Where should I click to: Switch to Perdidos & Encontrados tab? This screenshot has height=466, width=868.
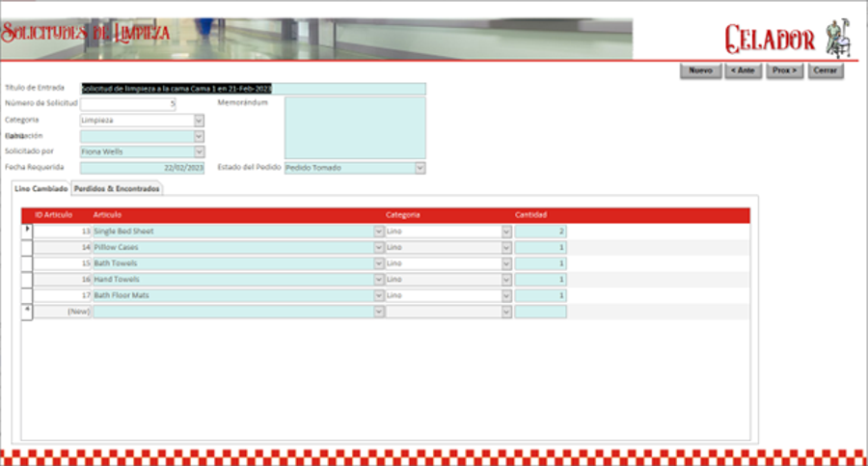(117, 189)
